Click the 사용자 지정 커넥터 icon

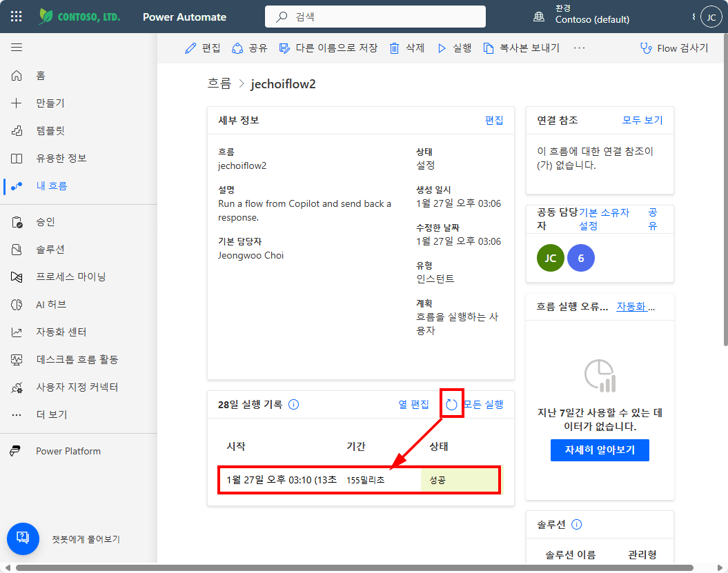pos(17,388)
